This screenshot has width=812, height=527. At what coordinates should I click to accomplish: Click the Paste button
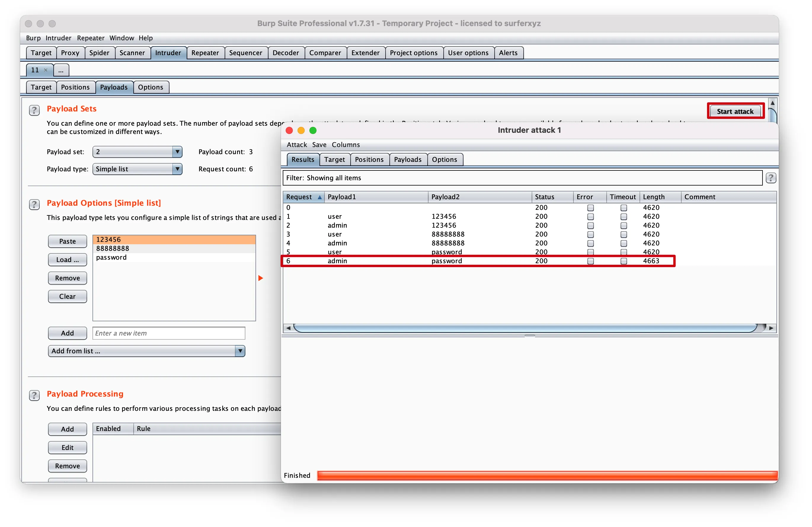point(67,241)
